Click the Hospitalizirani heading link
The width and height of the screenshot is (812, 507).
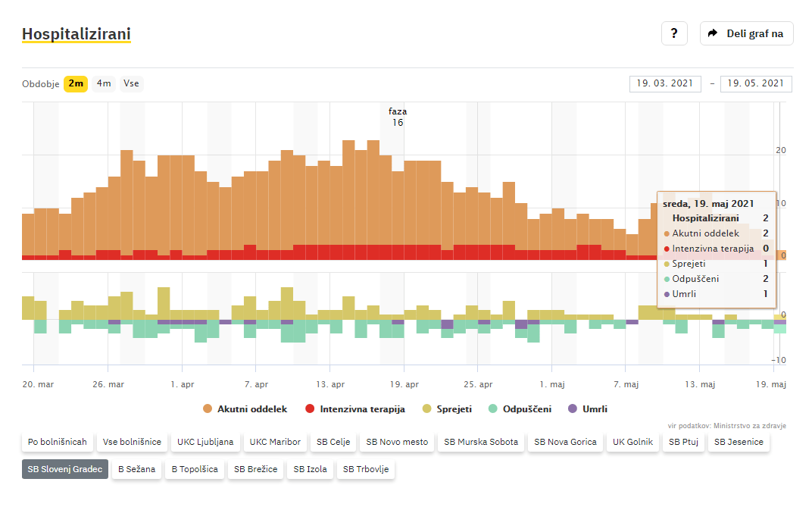76,34
